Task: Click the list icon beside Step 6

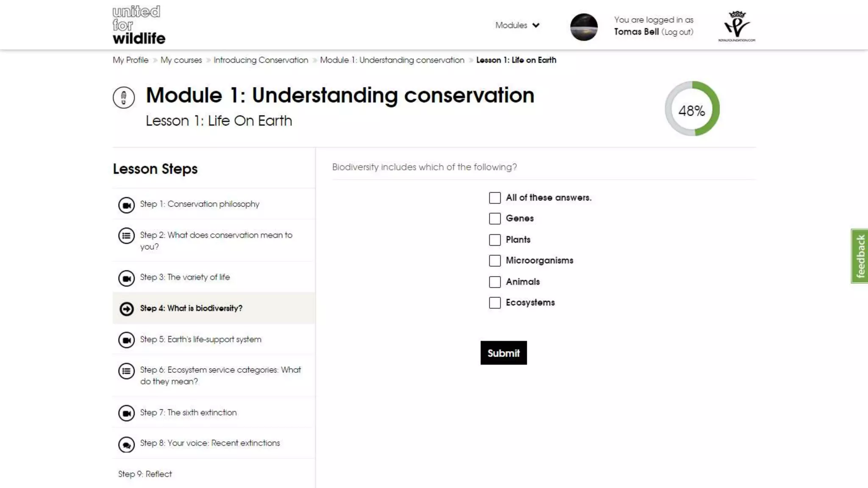Action: (126, 371)
